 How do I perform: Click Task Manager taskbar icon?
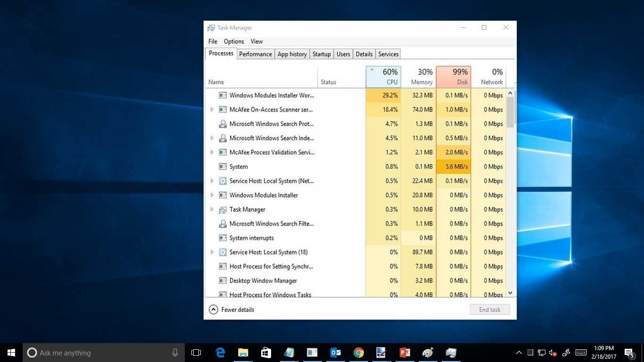tap(451, 353)
